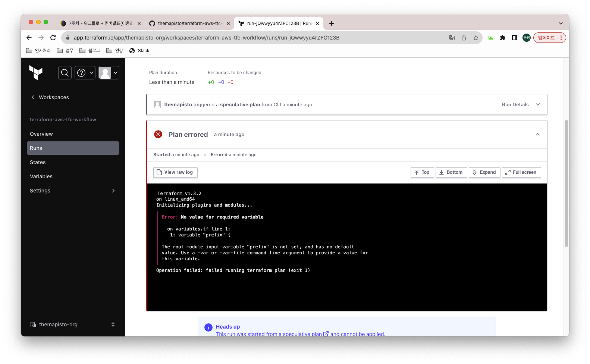The width and height of the screenshot is (590, 364).
Task: Click the share page icon
Action: click(x=464, y=38)
